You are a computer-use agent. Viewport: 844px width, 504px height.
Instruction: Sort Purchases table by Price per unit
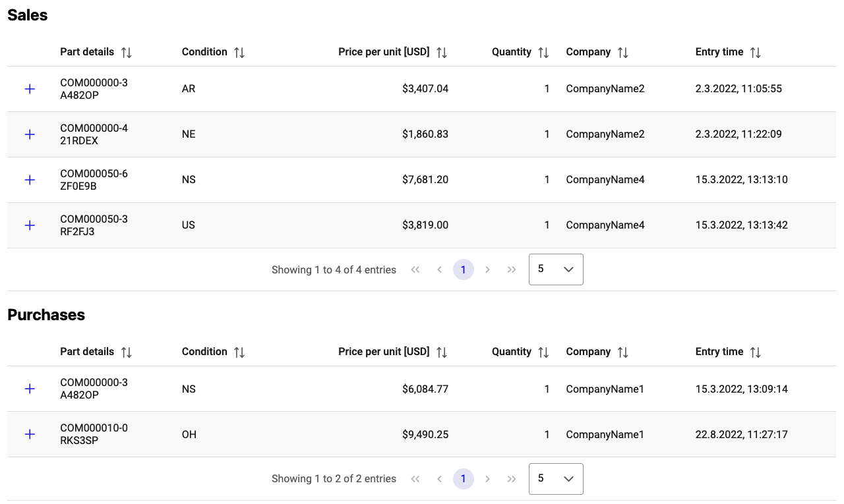(x=442, y=352)
